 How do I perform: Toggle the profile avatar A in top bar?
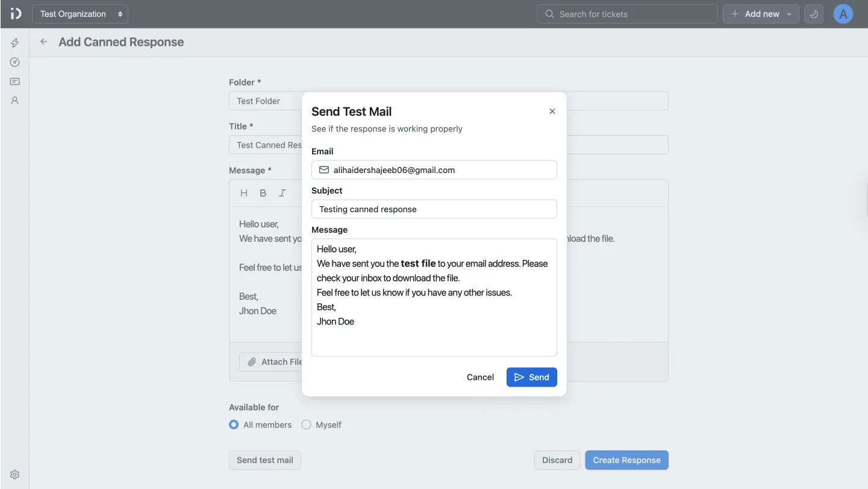tap(843, 13)
